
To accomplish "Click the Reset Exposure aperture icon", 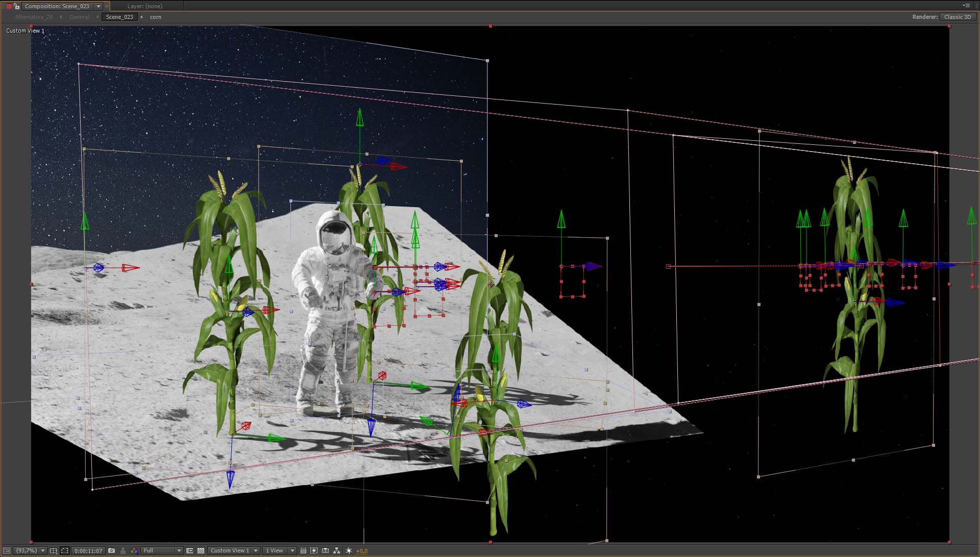I will pos(349,551).
